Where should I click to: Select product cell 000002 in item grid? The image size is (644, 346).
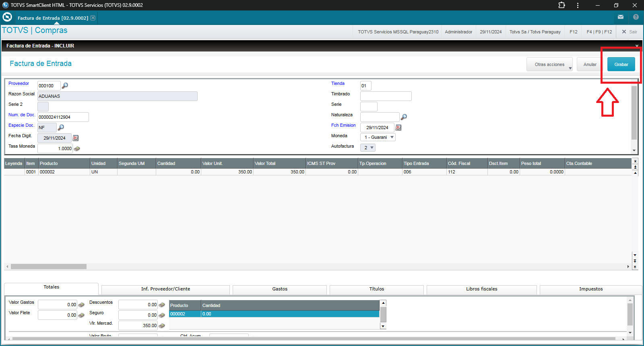[x=64, y=172]
